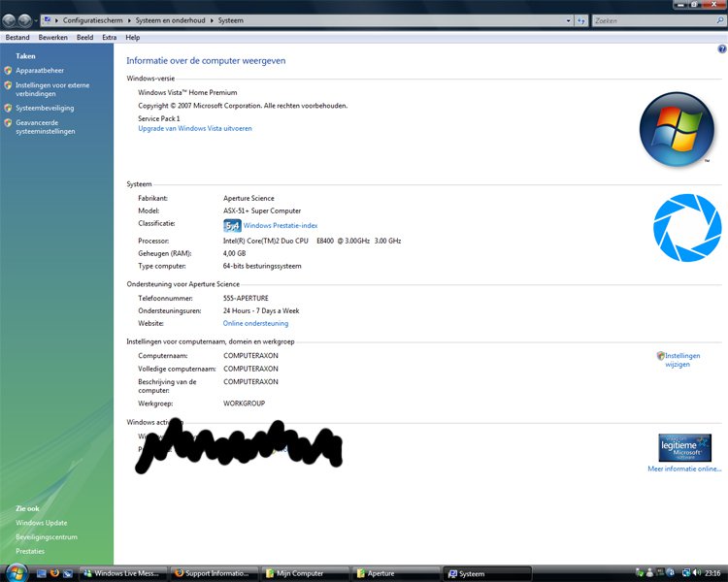Screen dimensions: 728x582
Task: Open the Online ondersteuning website link
Action: [x=256, y=323]
